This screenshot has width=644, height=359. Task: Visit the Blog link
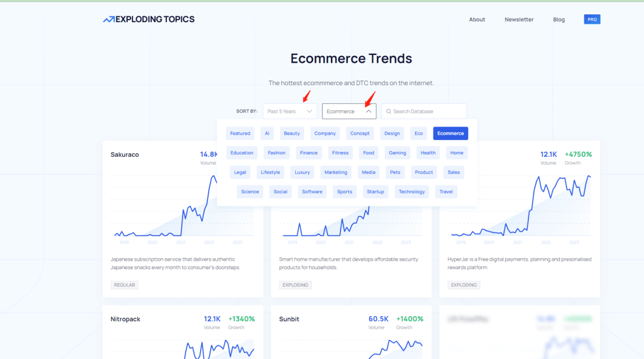click(559, 19)
